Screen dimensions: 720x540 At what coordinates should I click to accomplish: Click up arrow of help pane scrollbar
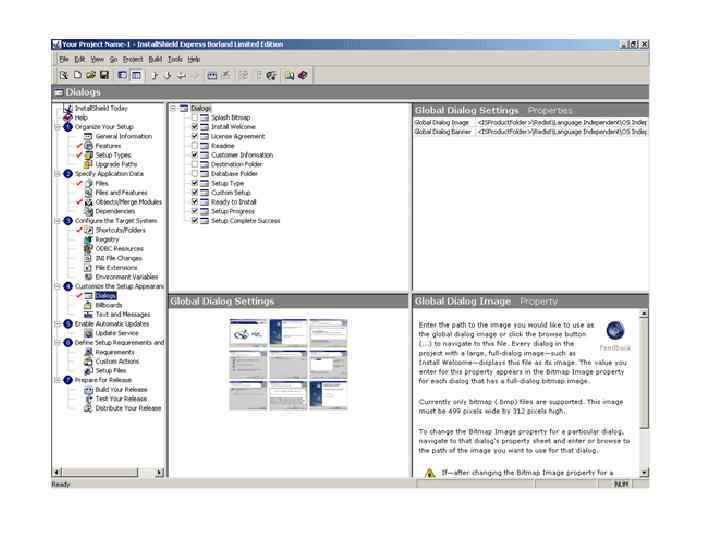[644, 313]
